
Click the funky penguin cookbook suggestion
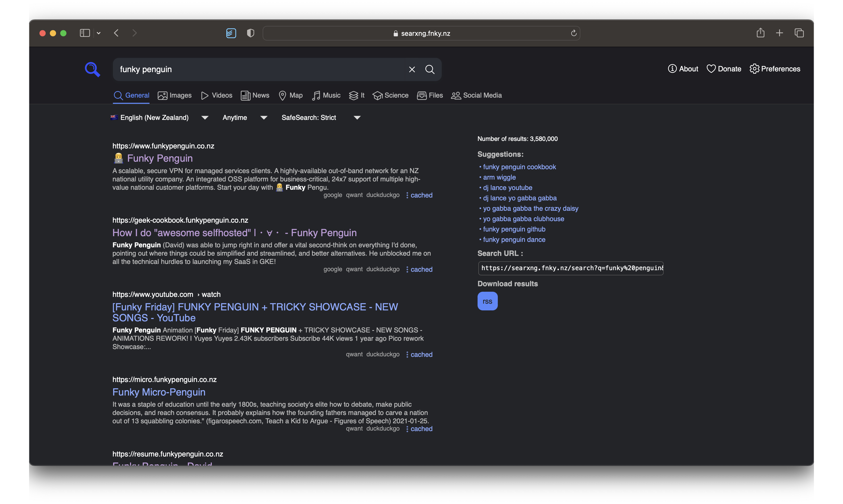pyautogui.click(x=519, y=167)
